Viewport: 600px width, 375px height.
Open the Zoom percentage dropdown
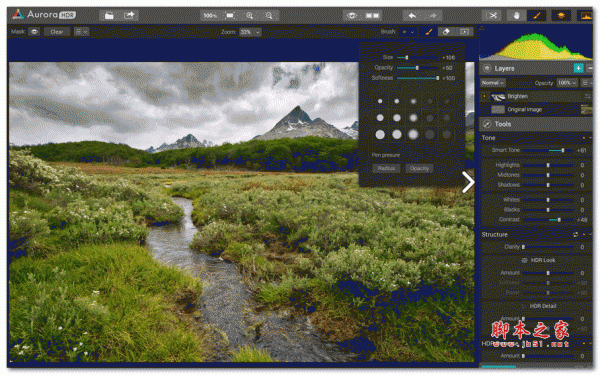click(x=250, y=32)
